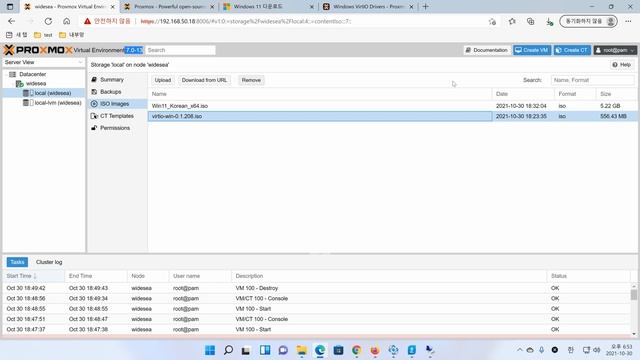Open Widgets from taskbar
The height and width of the screenshot is (360, 640).
pos(265,350)
